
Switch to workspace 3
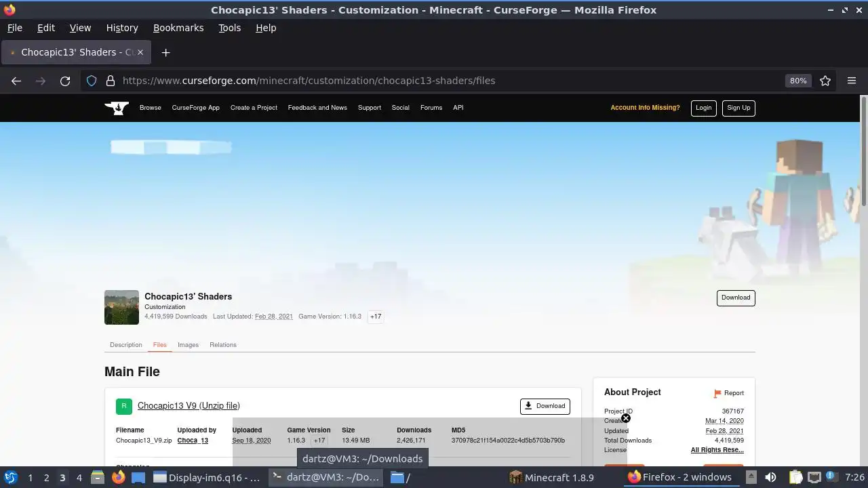pos(62,477)
